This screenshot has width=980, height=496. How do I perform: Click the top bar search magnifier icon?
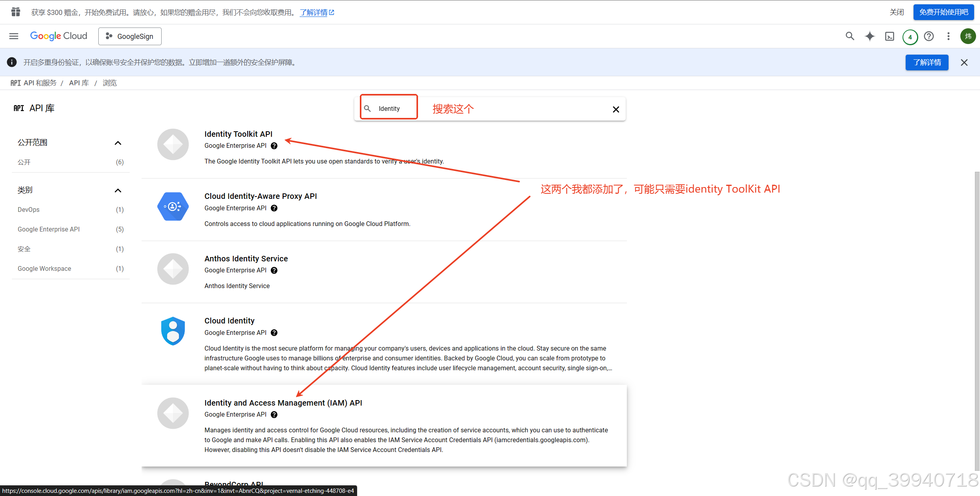pyautogui.click(x=849, y=36)
